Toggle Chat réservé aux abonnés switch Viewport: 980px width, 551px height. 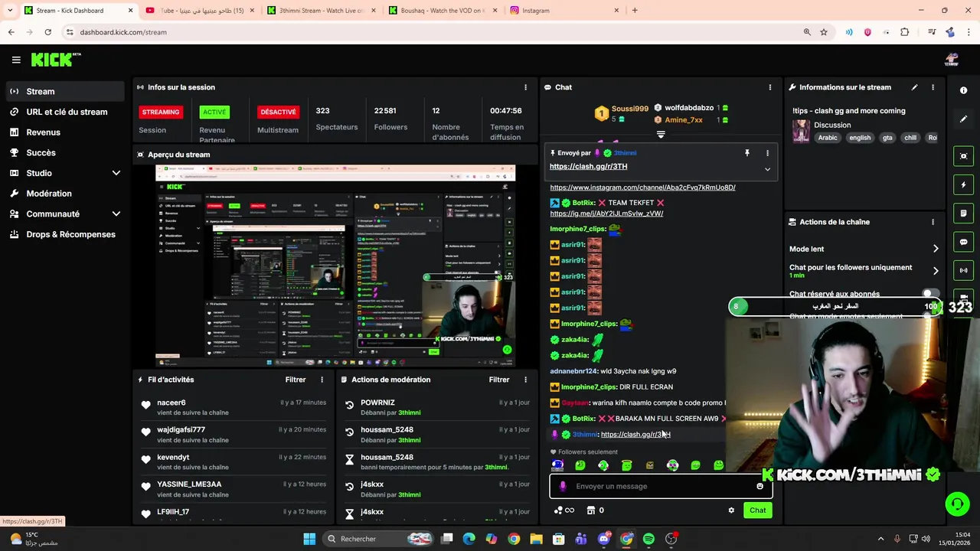930,294
